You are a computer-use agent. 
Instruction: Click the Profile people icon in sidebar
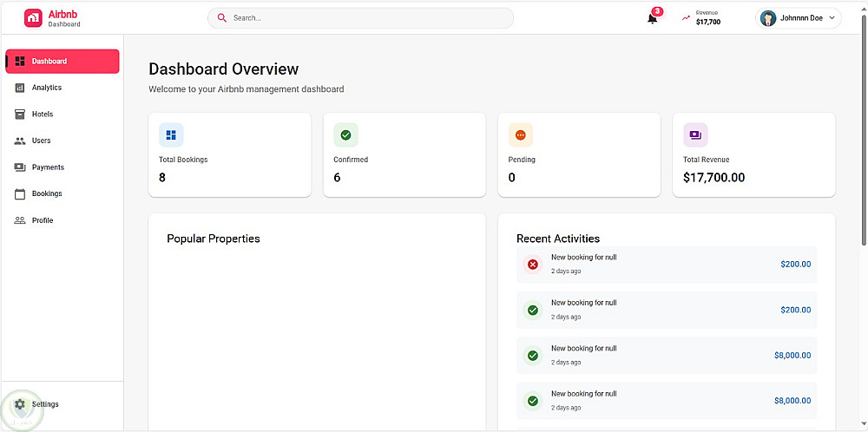pos(20,220)
